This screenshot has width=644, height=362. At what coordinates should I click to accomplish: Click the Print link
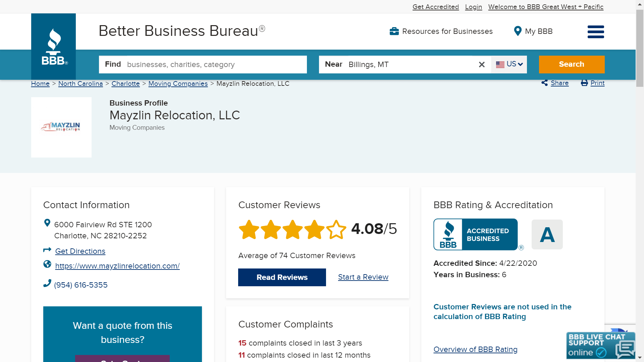597,83
